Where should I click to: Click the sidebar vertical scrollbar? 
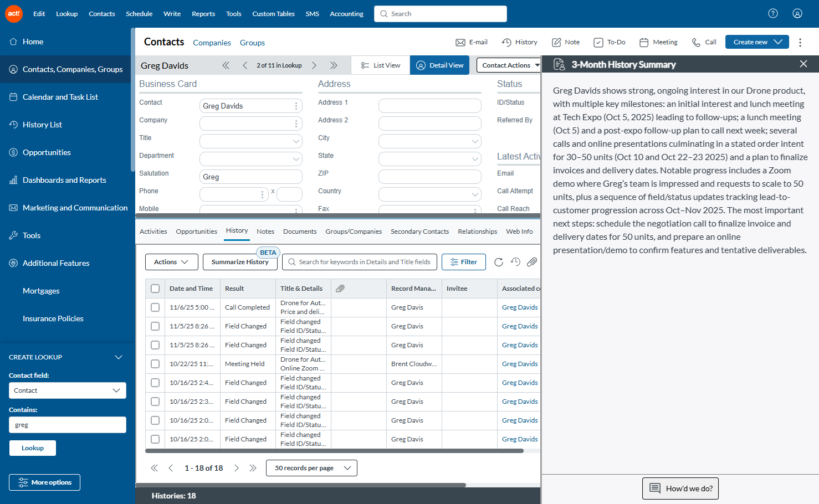pyautogui.click(x=132, y=100)
